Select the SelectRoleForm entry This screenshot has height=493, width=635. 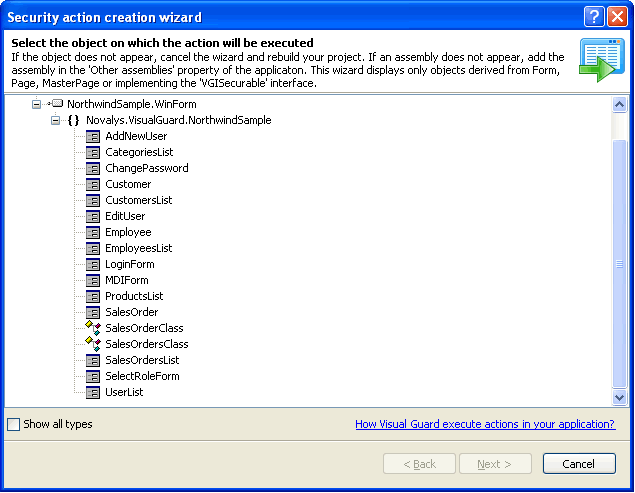[142, 376]
